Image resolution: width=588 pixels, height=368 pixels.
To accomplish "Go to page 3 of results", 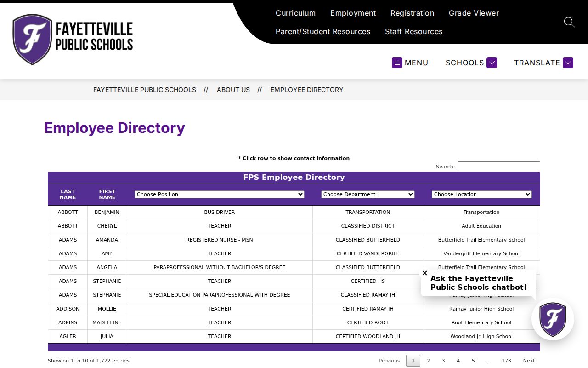I will click(x=443, y=361).
